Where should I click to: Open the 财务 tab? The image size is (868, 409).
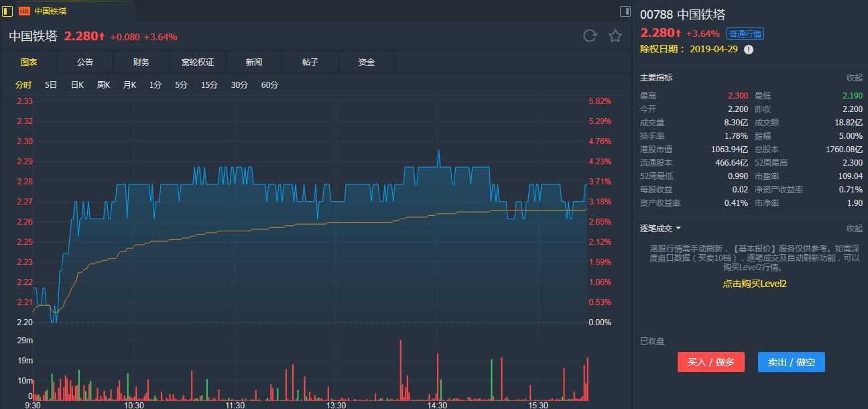point(141,62)
